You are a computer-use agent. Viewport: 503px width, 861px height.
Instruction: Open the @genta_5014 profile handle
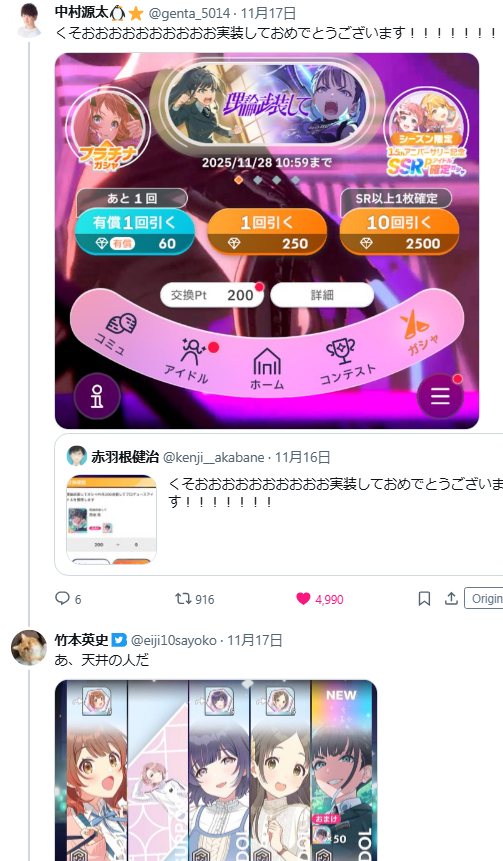[190, 13]
